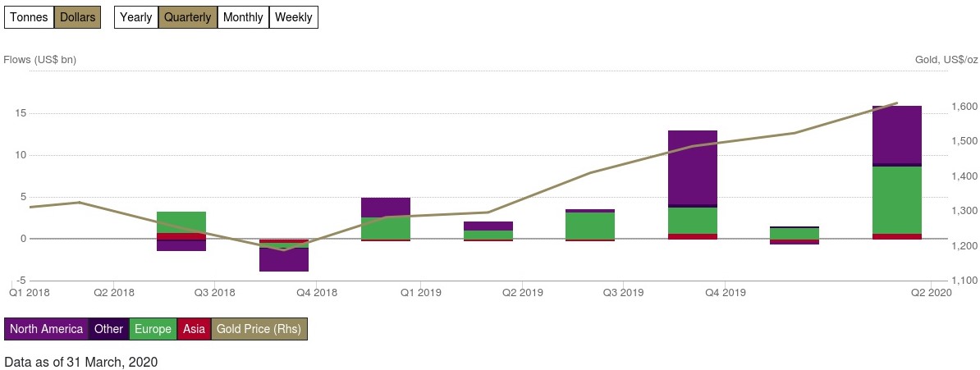The height and width of the screenshot is (370, 980).
Task: Click the green bar before Q3 2019
Action: (x=590, y=226)
